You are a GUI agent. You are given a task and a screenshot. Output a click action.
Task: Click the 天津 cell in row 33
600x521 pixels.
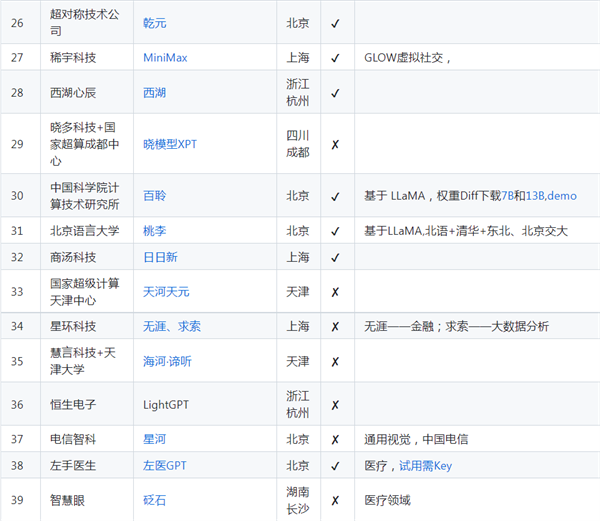(x=298, y=292)
